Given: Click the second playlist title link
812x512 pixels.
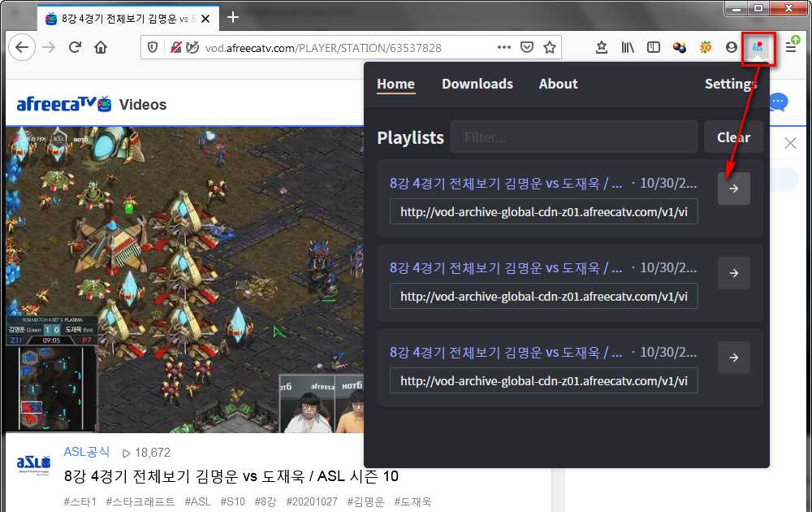Looking at the screenshot, I should pyautogui.click(x=506, y=268).
